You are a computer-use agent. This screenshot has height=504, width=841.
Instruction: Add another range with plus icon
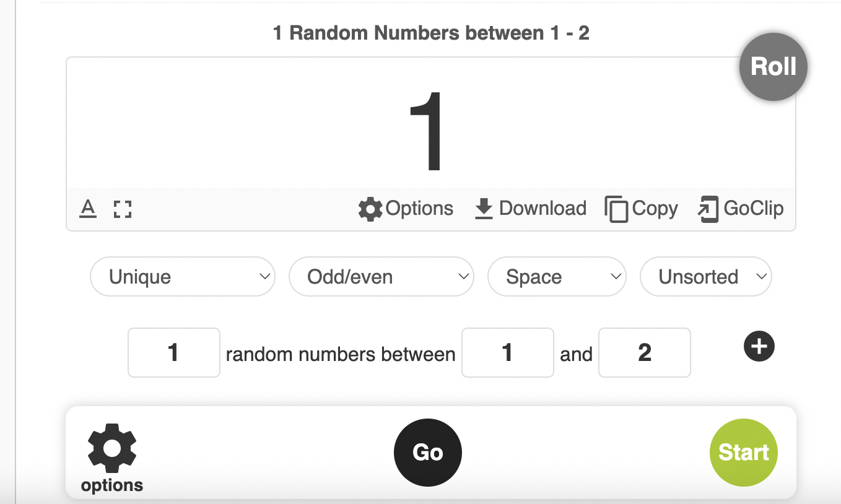pyautogui.click(x=759, y=347)
